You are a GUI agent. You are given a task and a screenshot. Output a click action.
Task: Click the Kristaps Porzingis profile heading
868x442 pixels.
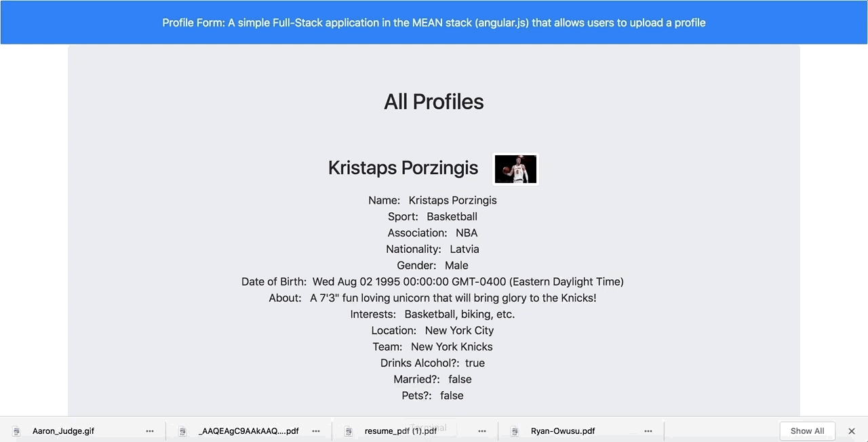coord(403,168)
